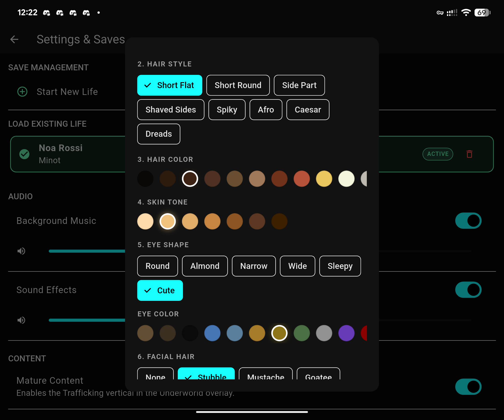Choose the Afro hair style chip
504x420 pixels.
click(x=266, y=110)
